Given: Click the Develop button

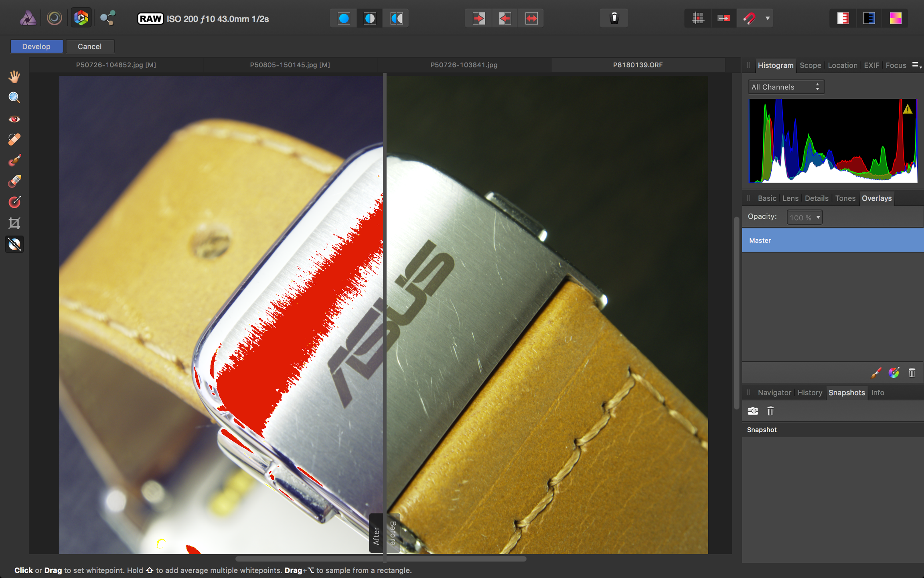Looking at the screenshot, I should (x=36, y=47).
